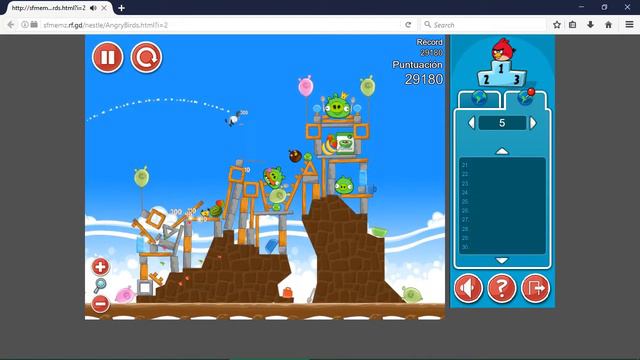Click the site information icon in address bar
Image resolution: width=640 pixels, height=360 pixels.
click(25, 25)
